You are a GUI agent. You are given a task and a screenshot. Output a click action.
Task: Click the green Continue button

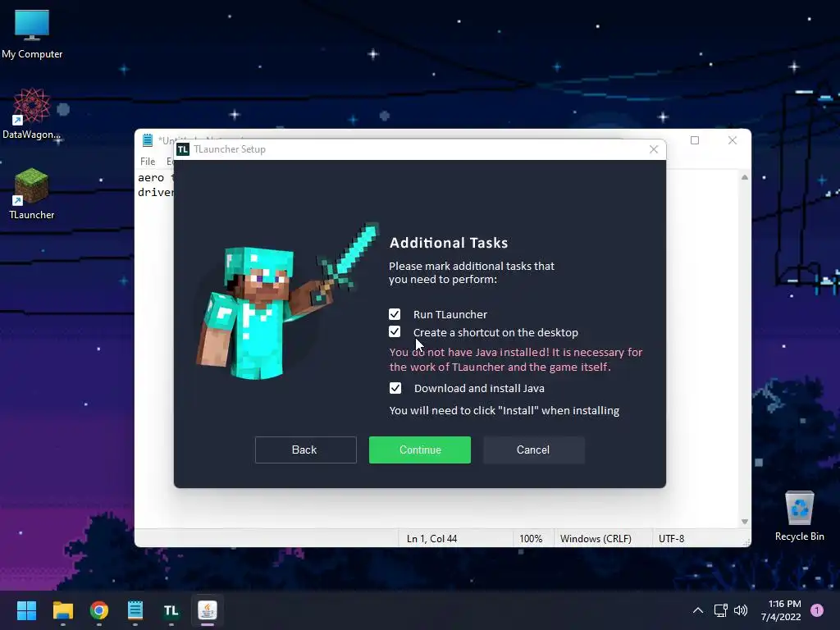pos(419,450)
